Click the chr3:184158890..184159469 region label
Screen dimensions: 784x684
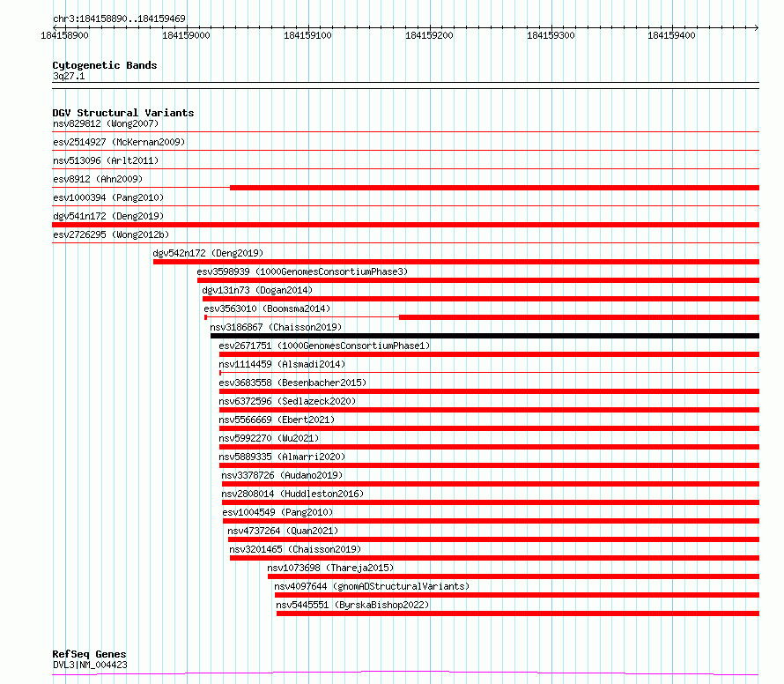[119, 19]
